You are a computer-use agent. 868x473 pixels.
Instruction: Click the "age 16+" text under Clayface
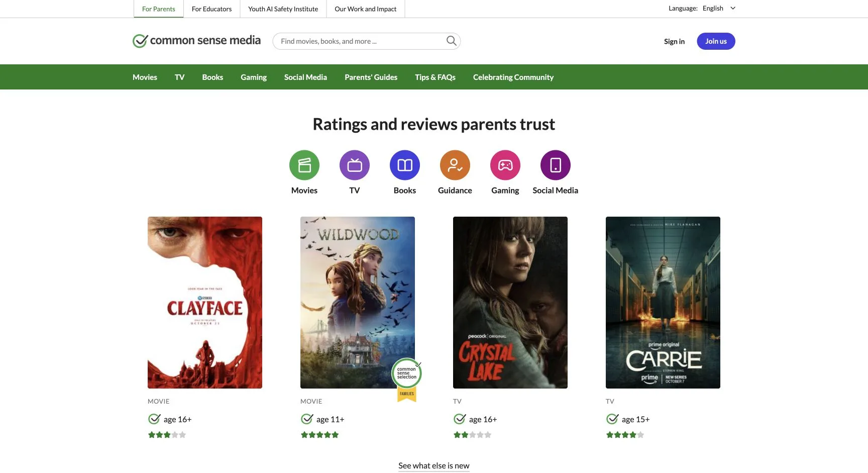[177, 419]
